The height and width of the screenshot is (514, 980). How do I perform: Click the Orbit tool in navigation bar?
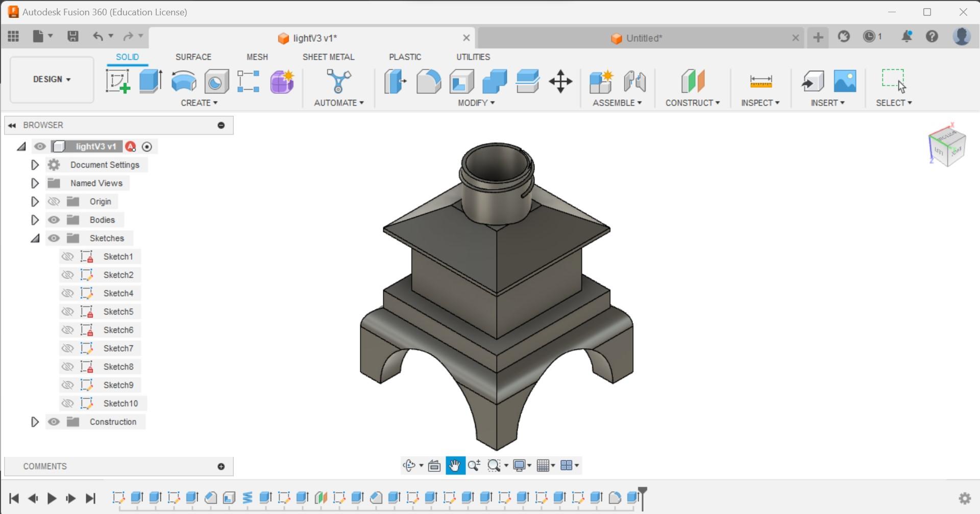[409, 466]
